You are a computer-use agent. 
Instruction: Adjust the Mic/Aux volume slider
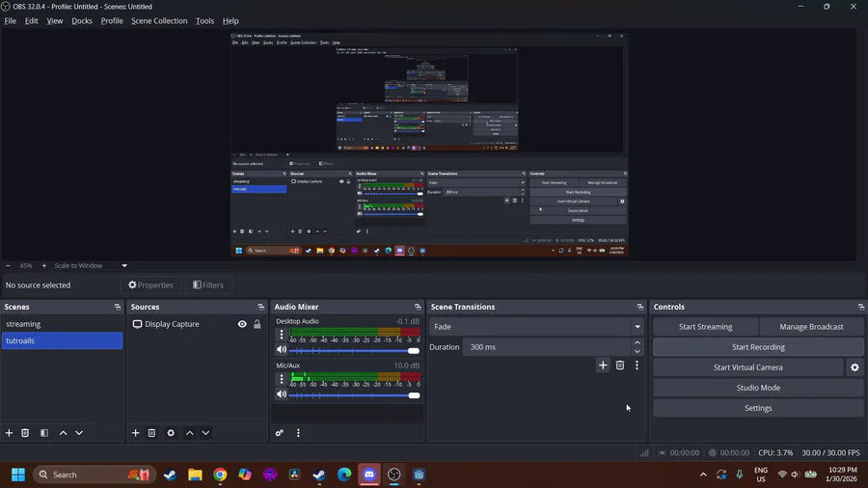(x=354, y=395)
